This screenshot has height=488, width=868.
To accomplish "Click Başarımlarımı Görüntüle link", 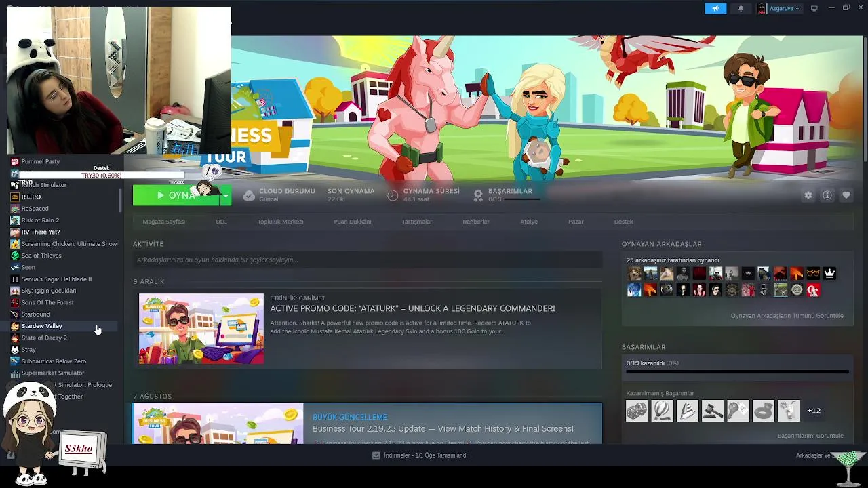I will pos(810,436).
